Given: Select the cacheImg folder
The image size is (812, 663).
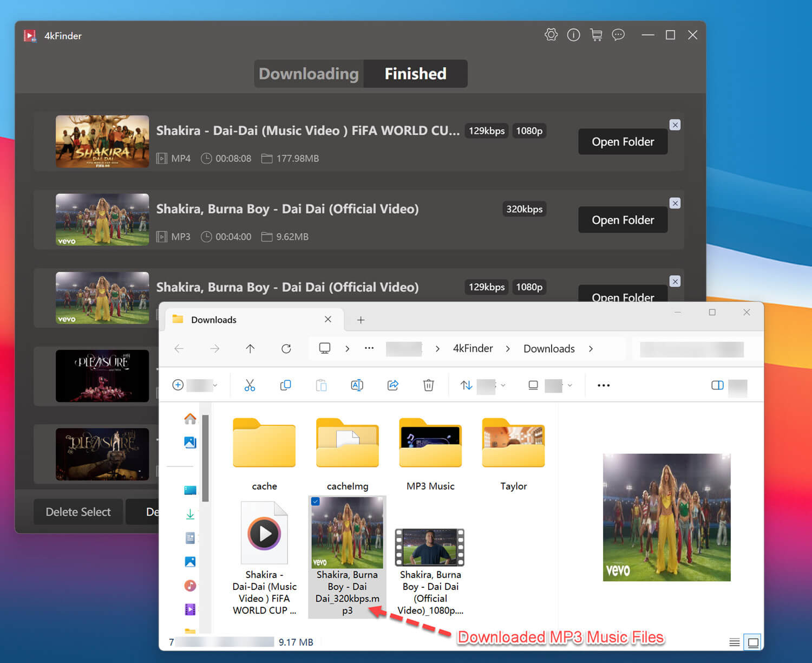Looking at the screenshot, I should (x=347, y=455).
